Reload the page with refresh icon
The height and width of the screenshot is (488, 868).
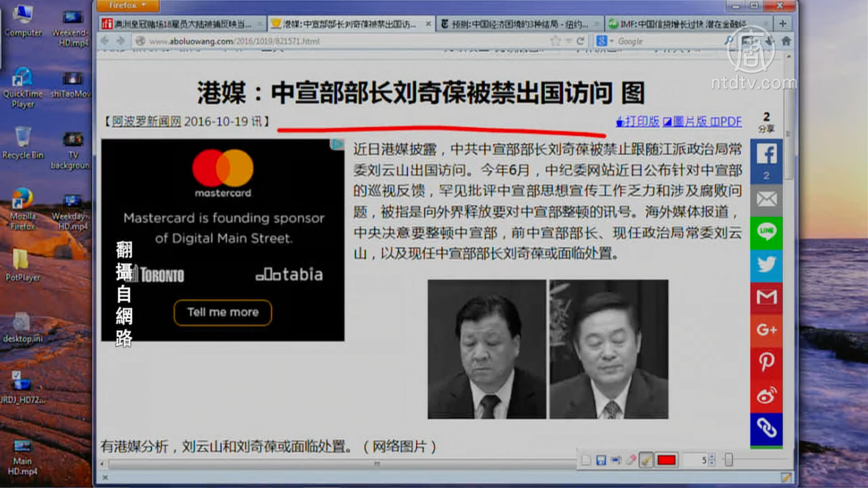click(580, 41)
